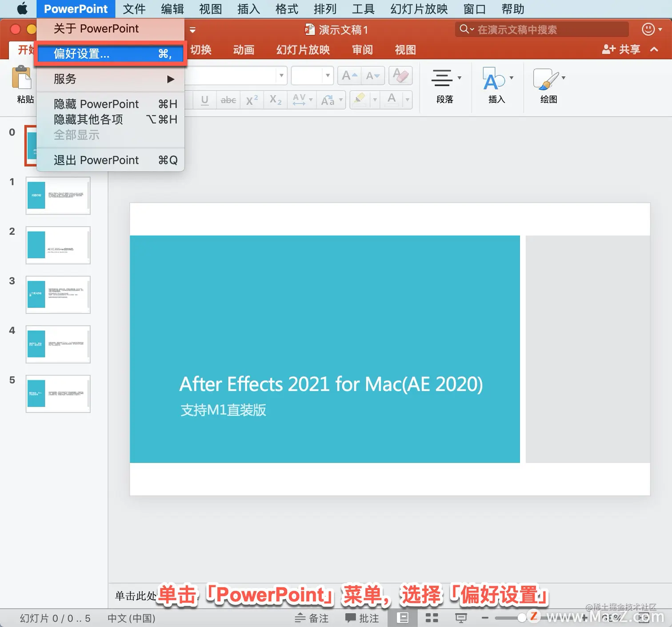Open the quick access toolbar dropdown arrow
672x627 pixels.
coord(192,30)
